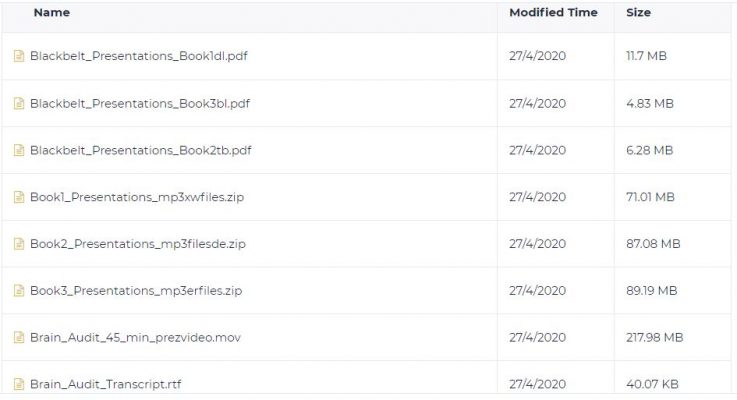Click file icon beside Blackbelt_Presentations_Book1dl.pdf
The image size is (737, 400).
click(19, 56)
